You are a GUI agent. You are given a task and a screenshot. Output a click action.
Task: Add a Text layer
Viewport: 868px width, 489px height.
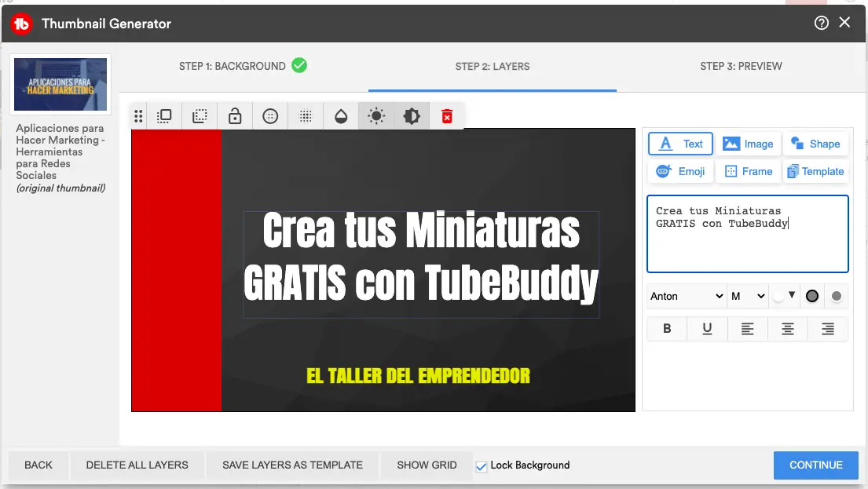[681, 144]
